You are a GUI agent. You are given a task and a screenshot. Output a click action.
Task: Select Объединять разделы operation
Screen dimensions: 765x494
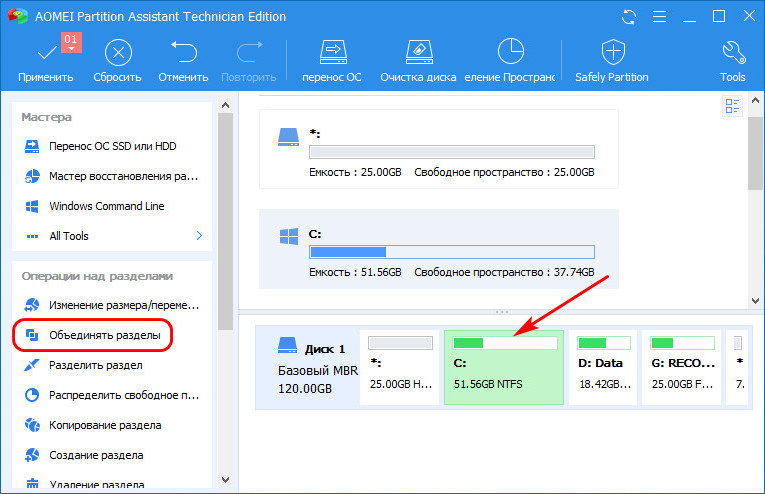(93, 335)
